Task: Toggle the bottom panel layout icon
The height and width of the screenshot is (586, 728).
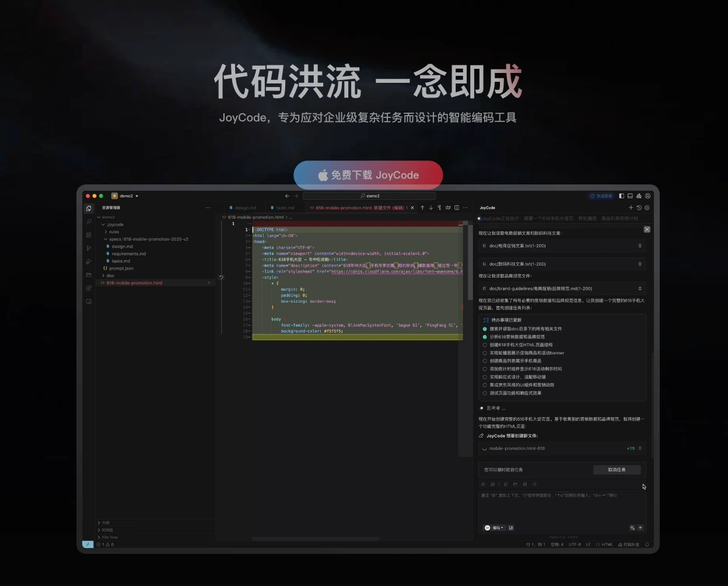Action: pos(630,196)
